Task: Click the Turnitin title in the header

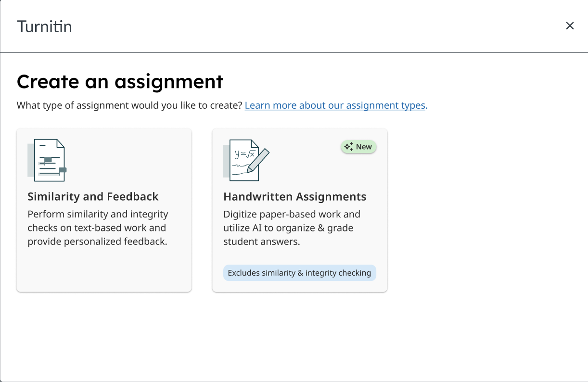Action: 44,26
